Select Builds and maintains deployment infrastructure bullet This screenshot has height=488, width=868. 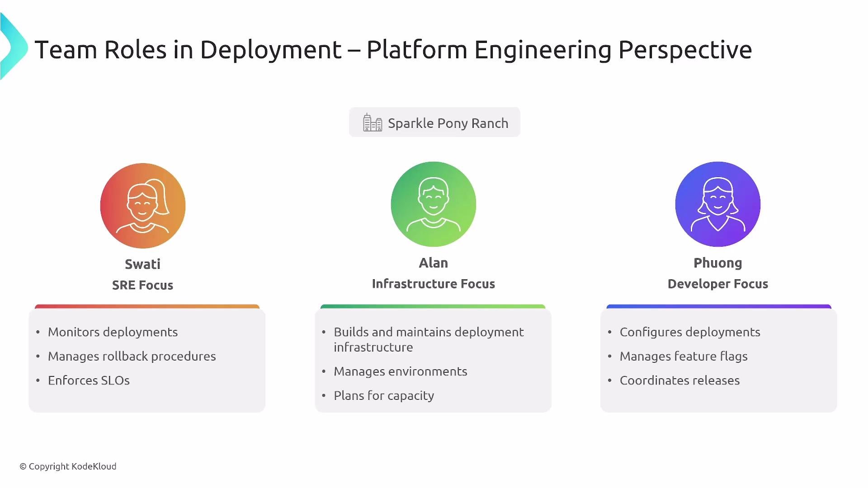429,339
